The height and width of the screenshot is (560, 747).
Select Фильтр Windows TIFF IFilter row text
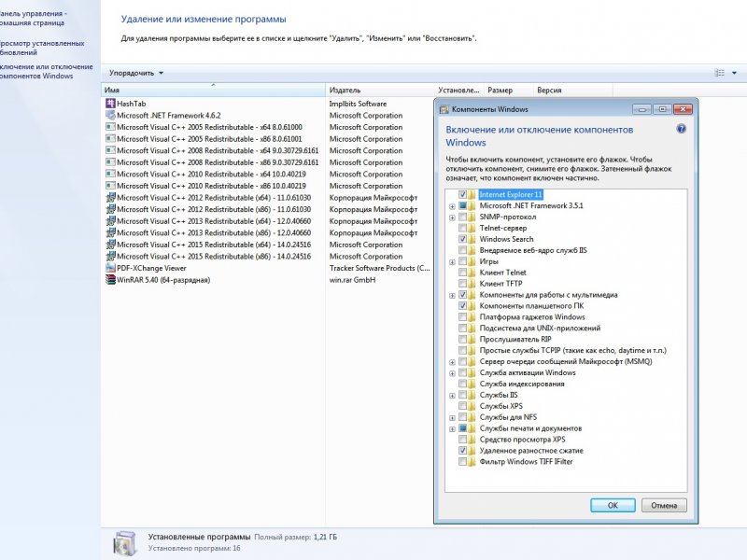[x=526, y=461]
